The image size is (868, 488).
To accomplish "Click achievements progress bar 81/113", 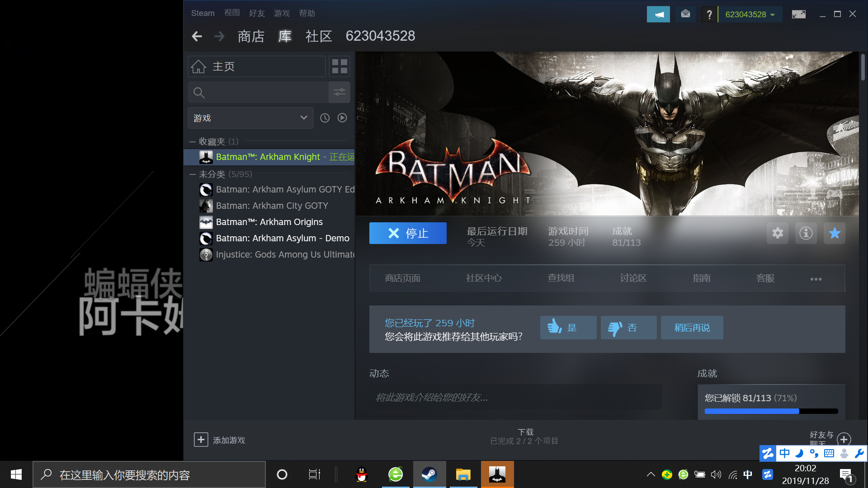I will tap(771, 411).
